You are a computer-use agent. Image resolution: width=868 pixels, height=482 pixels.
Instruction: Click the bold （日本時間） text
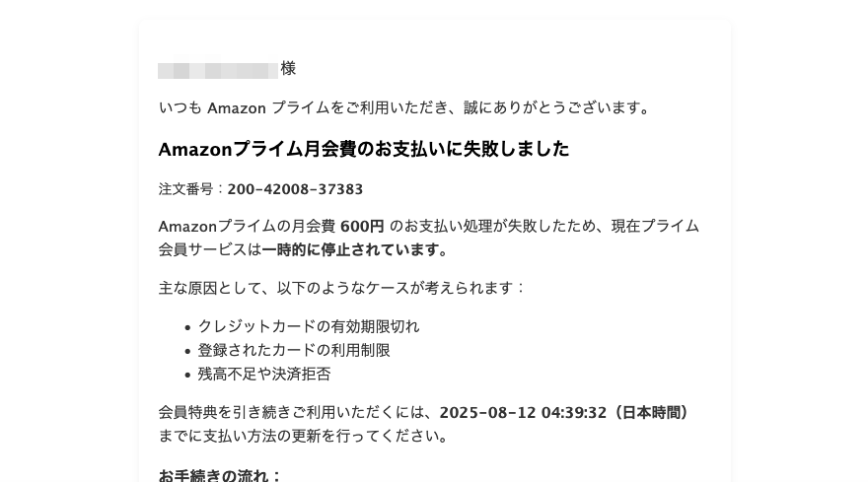point(650,413)
